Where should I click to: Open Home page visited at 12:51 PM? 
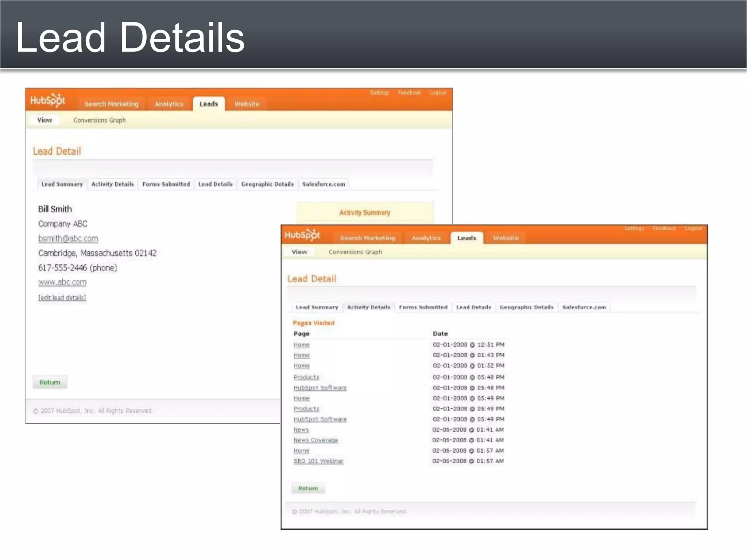pyautogui.click(x=301, y=345)
